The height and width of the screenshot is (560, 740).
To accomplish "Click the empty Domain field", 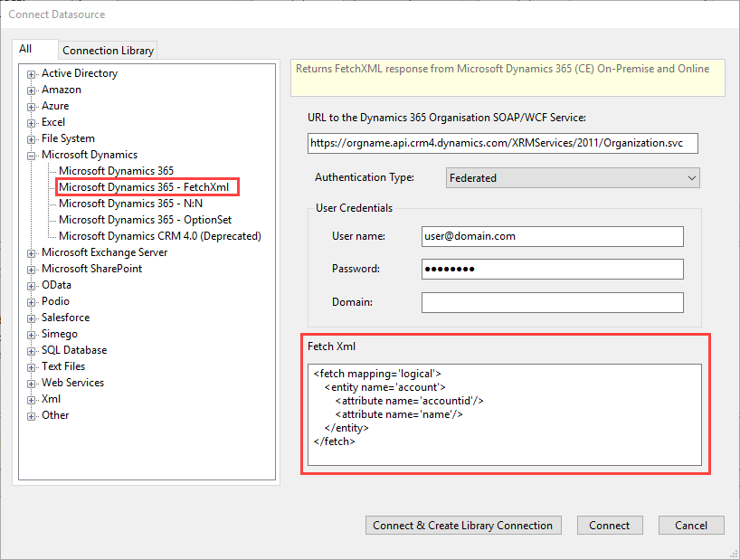I will point(552,302).
